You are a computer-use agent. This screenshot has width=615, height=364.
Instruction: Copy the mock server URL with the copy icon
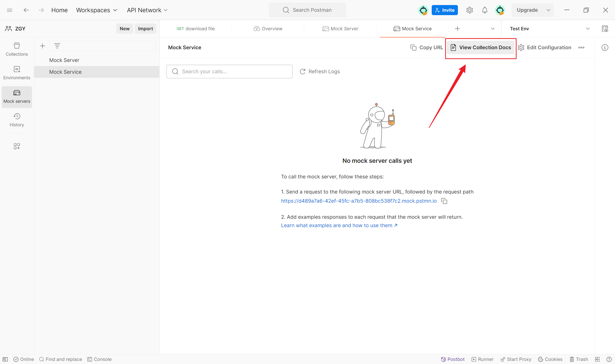(444, 201)
